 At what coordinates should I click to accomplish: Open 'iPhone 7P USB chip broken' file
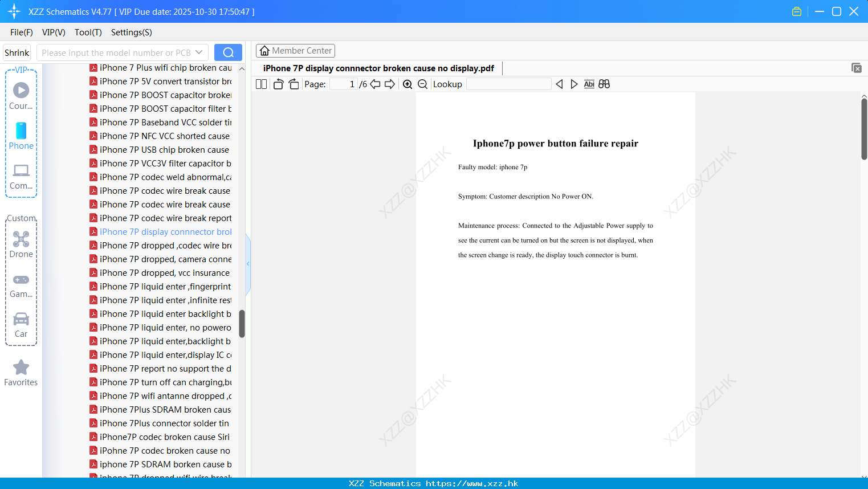(160, 150)
